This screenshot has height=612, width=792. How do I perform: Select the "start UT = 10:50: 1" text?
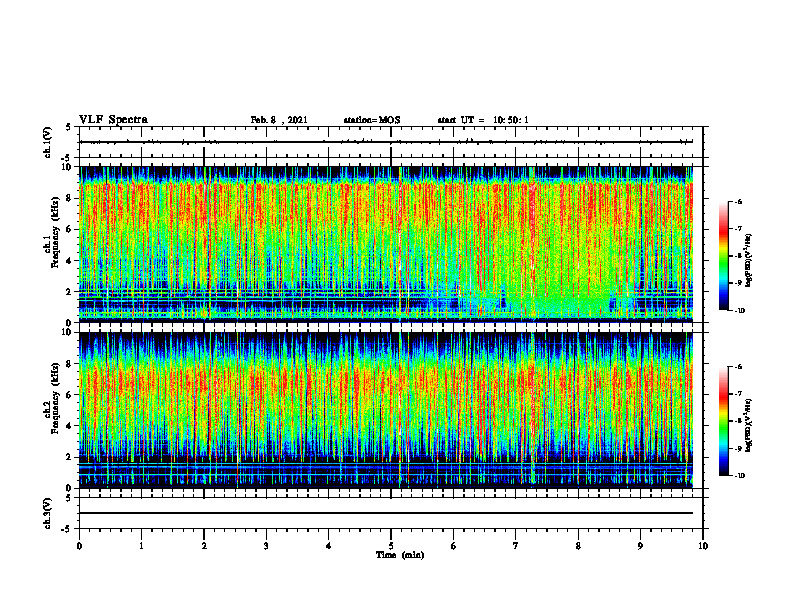(x=483, y=120)
